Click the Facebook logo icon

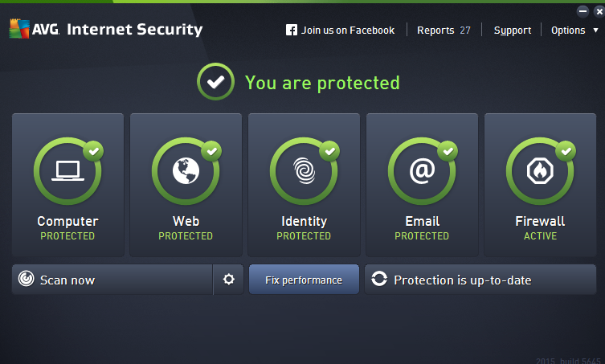292,31
